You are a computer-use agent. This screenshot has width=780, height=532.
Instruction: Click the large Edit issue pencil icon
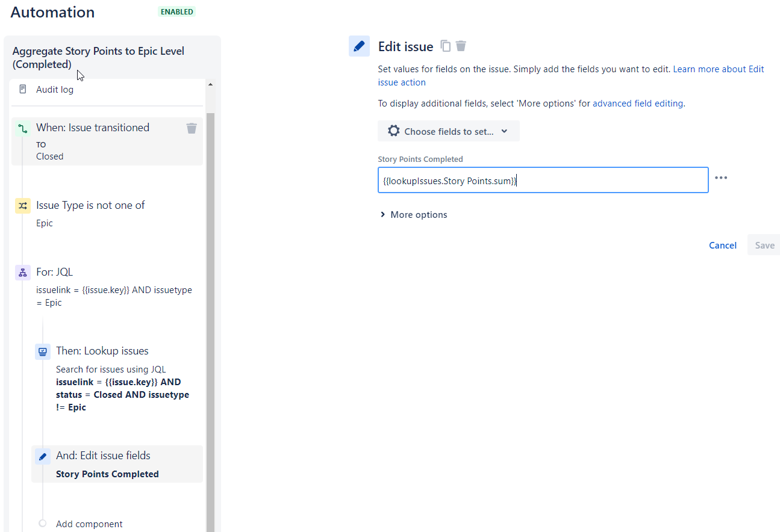pos(359,46)
